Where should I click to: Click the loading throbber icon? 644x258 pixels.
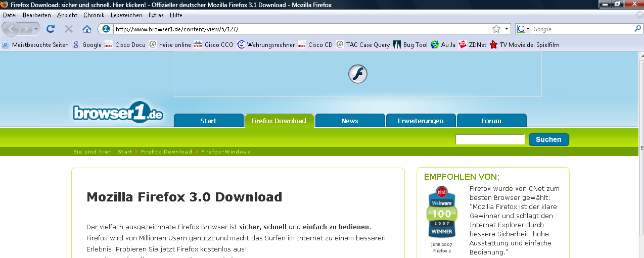[639, 15]
